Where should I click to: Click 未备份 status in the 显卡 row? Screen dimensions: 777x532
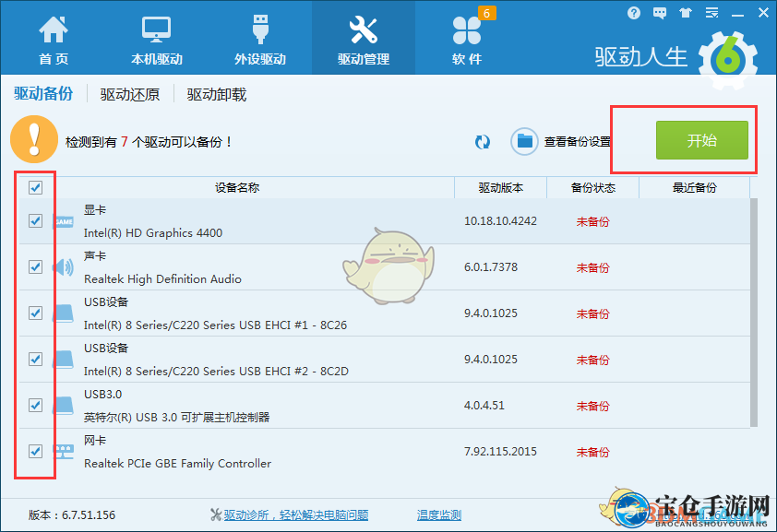[x=592, y=221]
